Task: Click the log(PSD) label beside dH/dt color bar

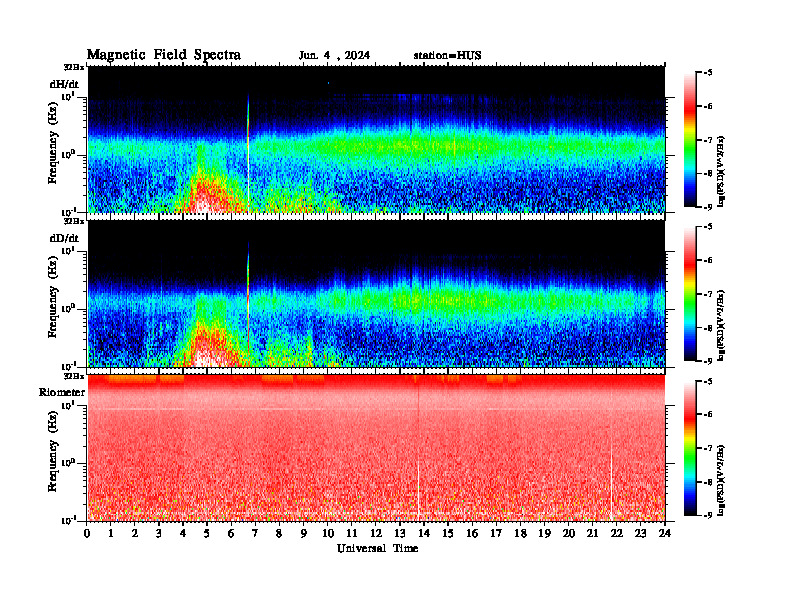Action: pyautogui.click(x=722, y=172)
